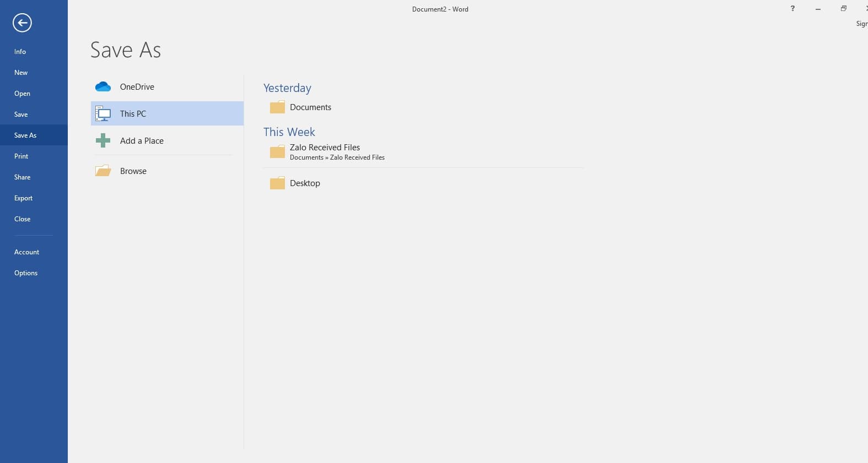Screen dimensions: 868x463
Task: Select Open in the left sidebar
Action: [34, 94]
